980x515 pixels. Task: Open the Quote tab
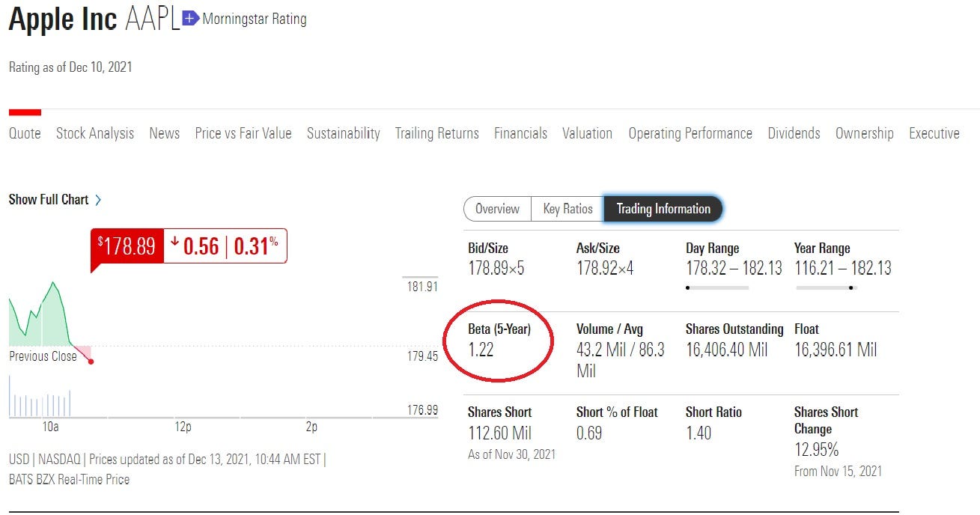(25, 133)
